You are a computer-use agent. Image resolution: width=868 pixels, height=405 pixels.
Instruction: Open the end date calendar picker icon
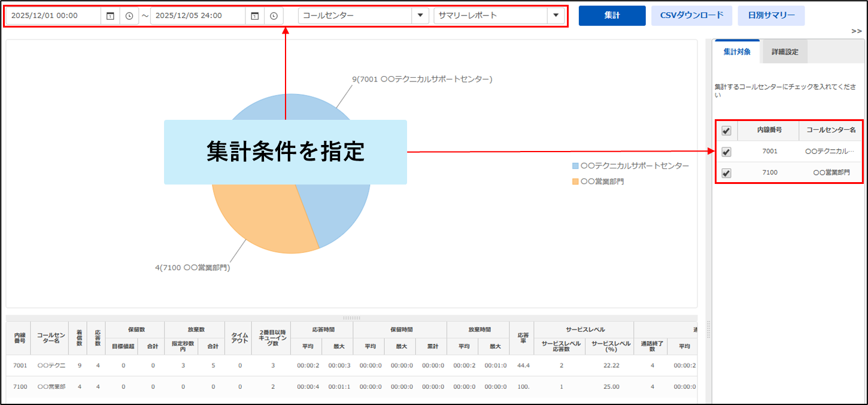(254, 16)
